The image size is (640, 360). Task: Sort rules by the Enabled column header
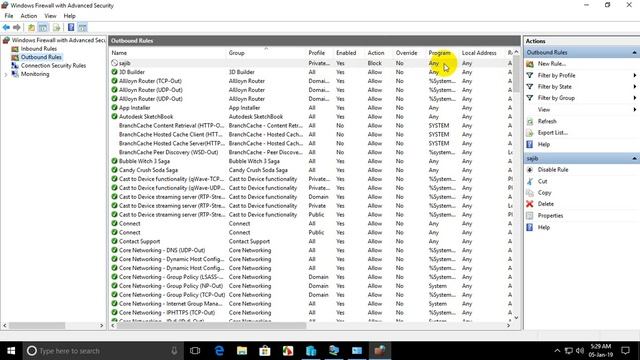(349, 53)
